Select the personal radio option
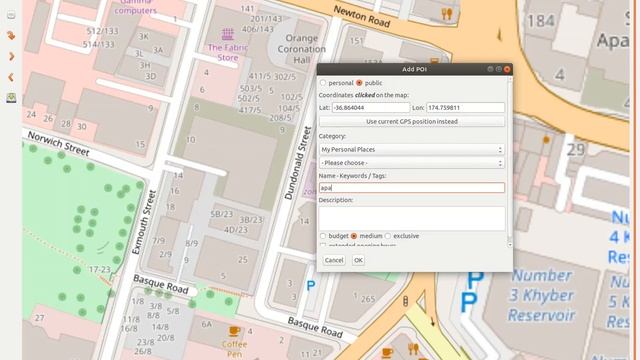 point(323,83)
